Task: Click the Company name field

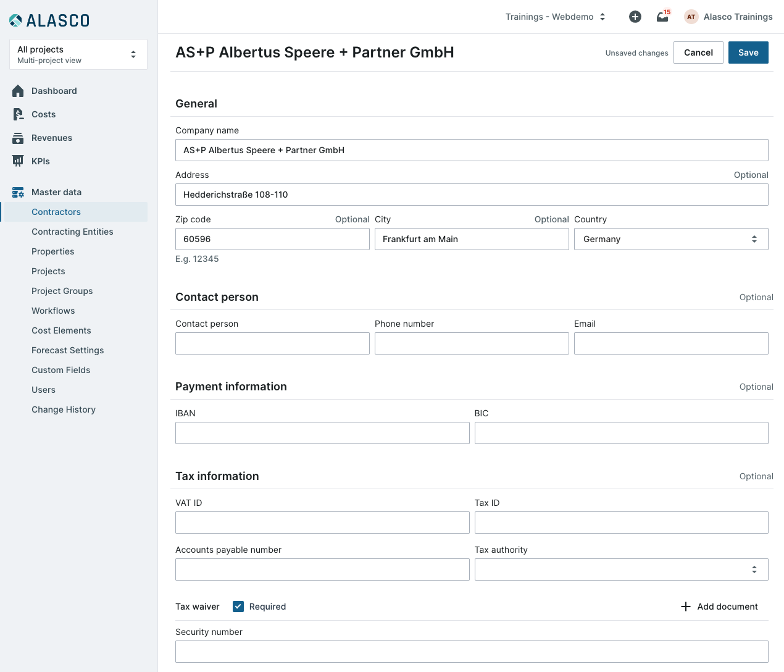Action: (x=472, y=150)
